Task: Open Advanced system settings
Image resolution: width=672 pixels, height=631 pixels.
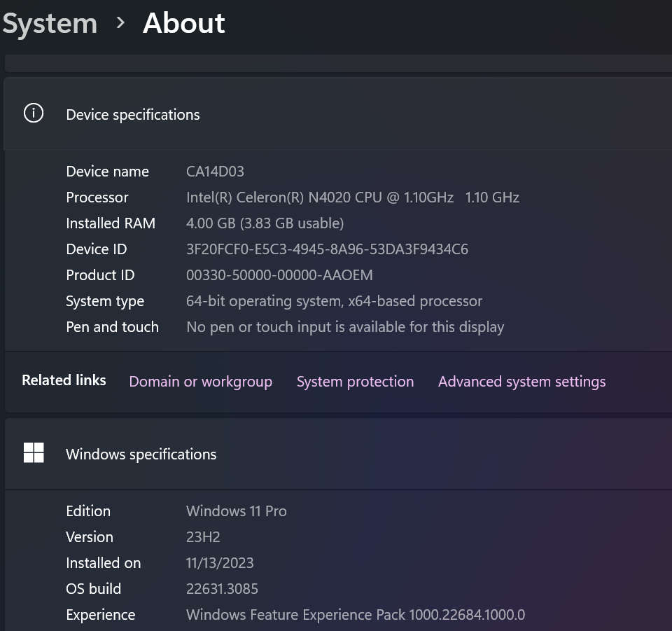Action: pos(521,381)
